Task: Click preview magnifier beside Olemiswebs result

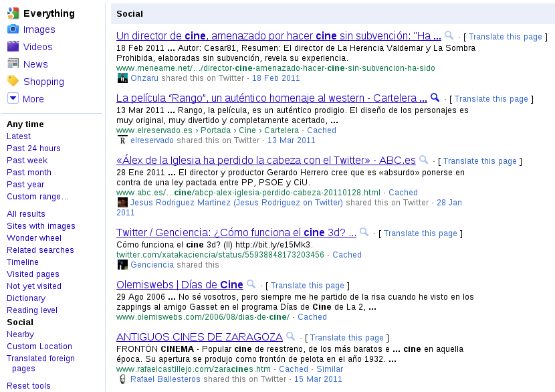Action: click(251, 284)
